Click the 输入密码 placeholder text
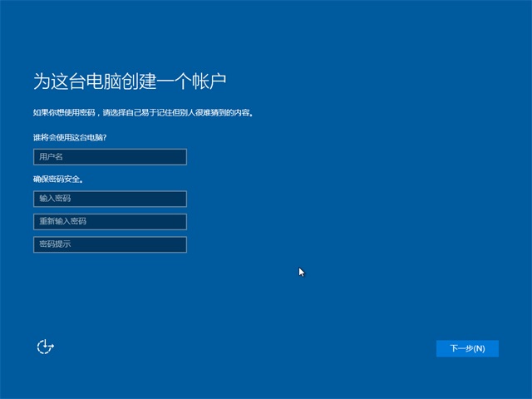 tap(54, 199)
